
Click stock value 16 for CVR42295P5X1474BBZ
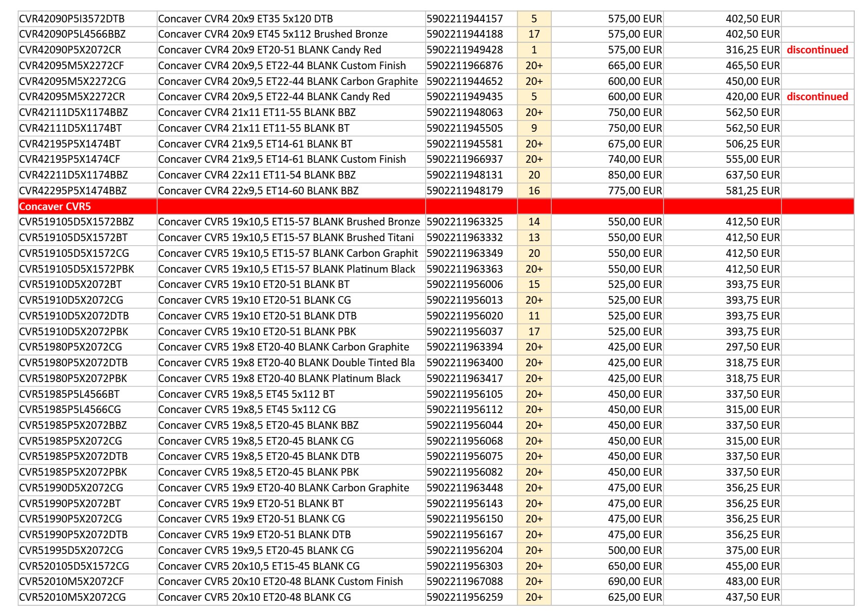tap(534, 191)
